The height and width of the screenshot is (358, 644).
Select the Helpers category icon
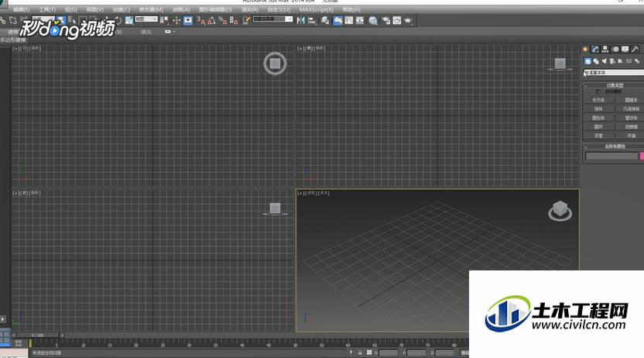[x=621, y=61]
